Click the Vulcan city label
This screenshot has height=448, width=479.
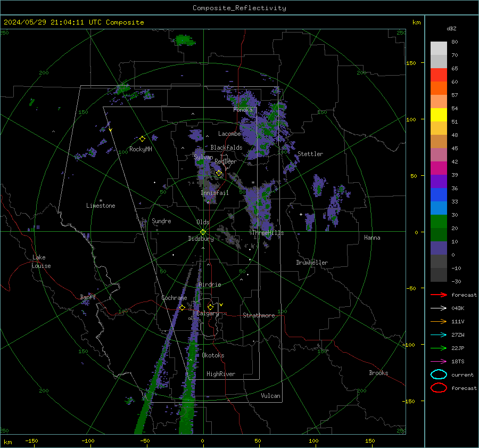pyautogui.click(x=270, y=396)
